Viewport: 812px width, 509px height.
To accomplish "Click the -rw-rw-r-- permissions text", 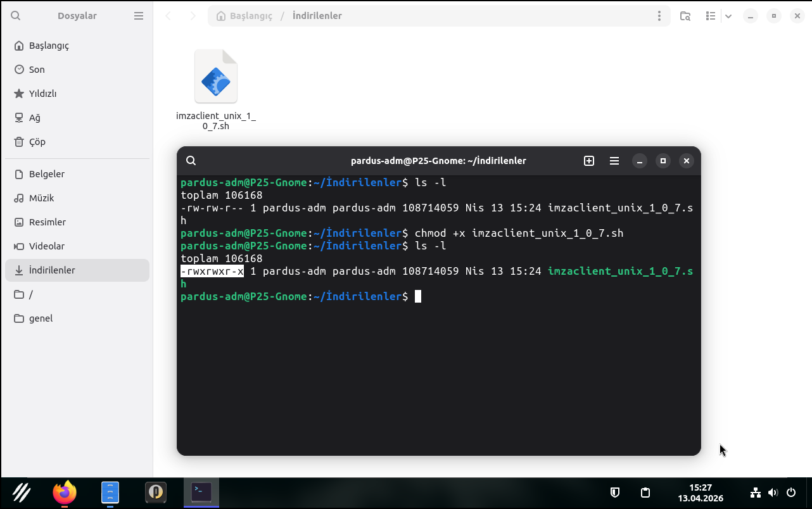I will pyautogui.click(x=212, y=208).
